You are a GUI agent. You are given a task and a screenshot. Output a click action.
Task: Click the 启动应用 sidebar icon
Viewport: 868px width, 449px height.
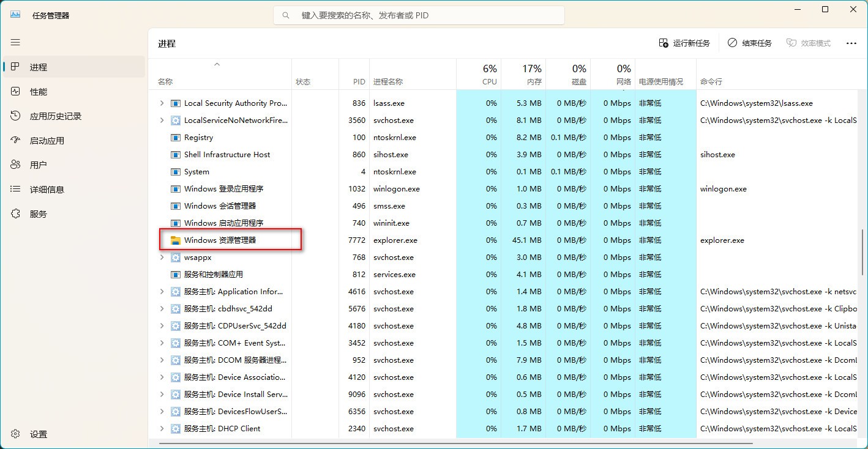16,140
